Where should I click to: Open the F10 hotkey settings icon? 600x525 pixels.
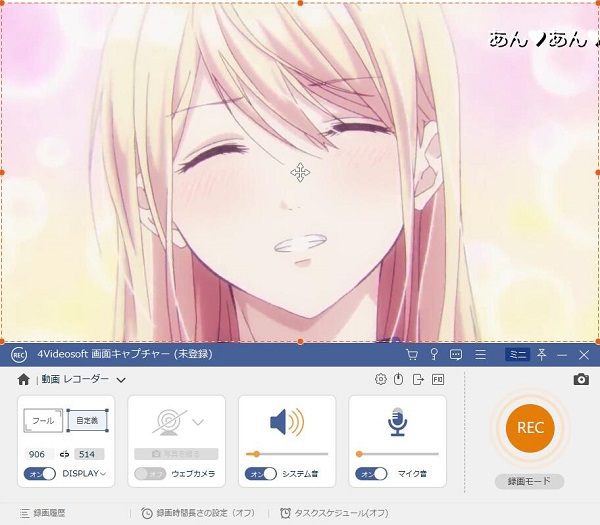tap(438, 380)
